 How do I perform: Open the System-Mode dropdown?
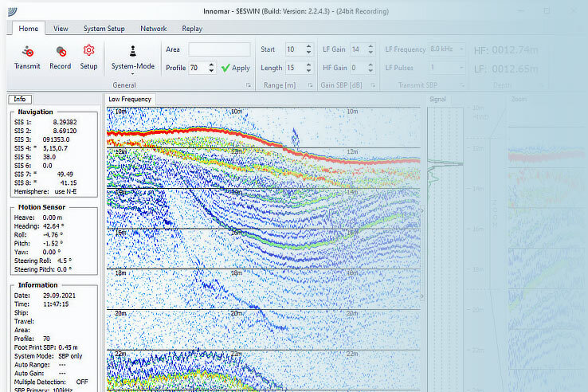133,60
